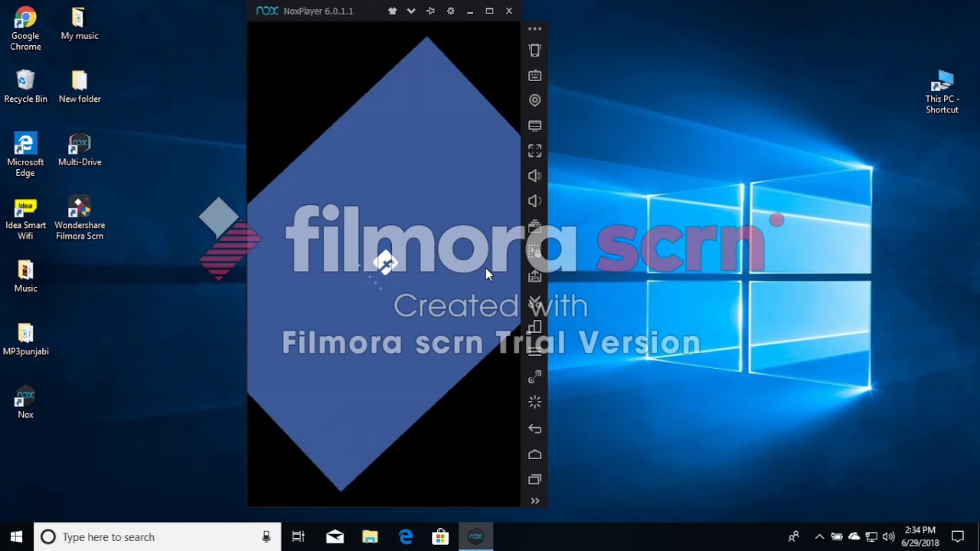
Task: Open the People icon in the taskbar
Action: [794, 536]
